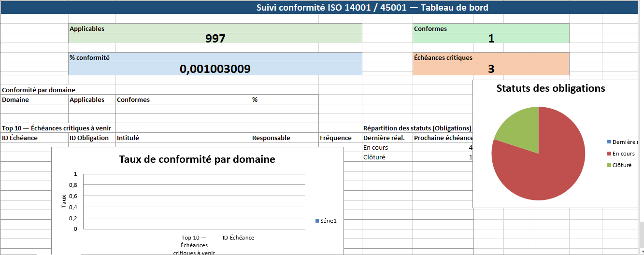Click the '%' column header in domain table
644x255 pixels.
284,99
